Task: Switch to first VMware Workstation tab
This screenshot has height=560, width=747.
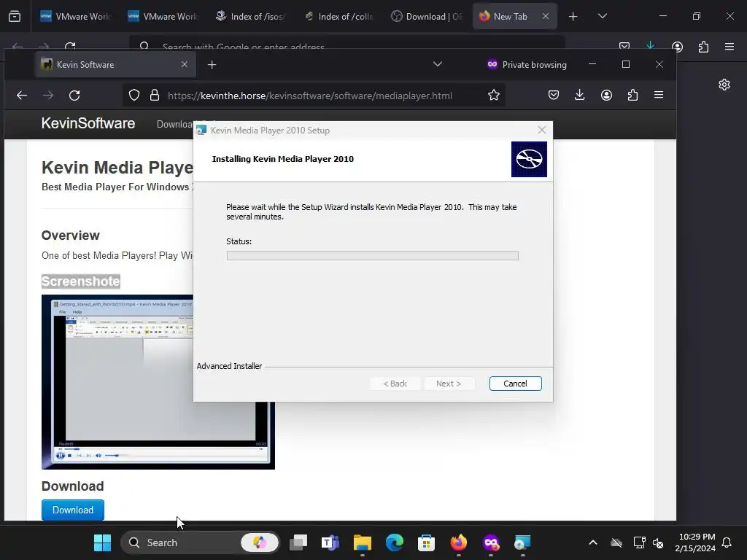Action: coord(75,16)
